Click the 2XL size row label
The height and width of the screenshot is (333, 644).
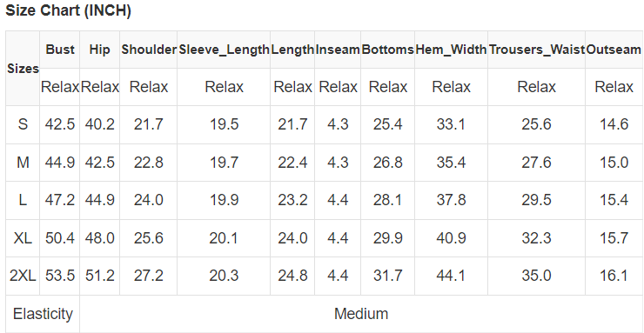[x=23, y=276]
